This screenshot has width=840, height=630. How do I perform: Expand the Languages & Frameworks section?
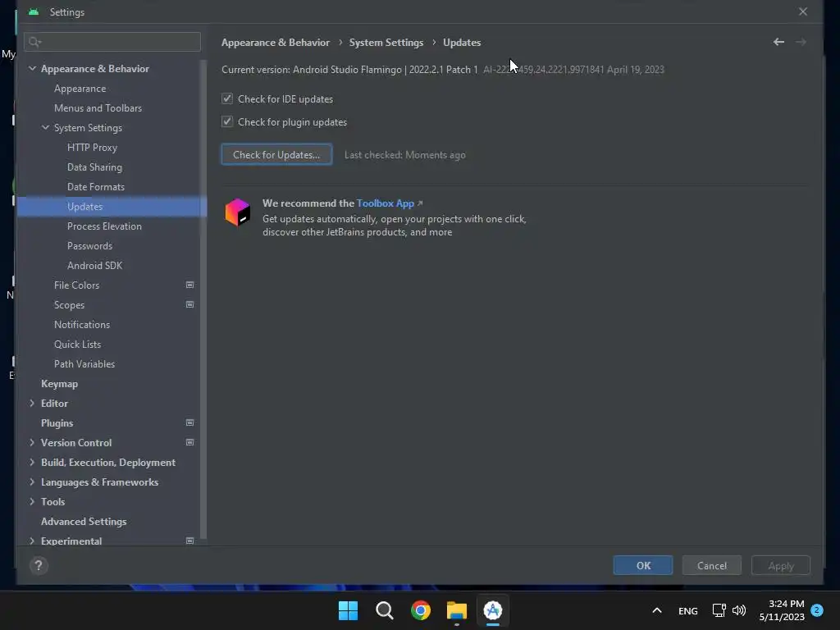pos(32,482)
